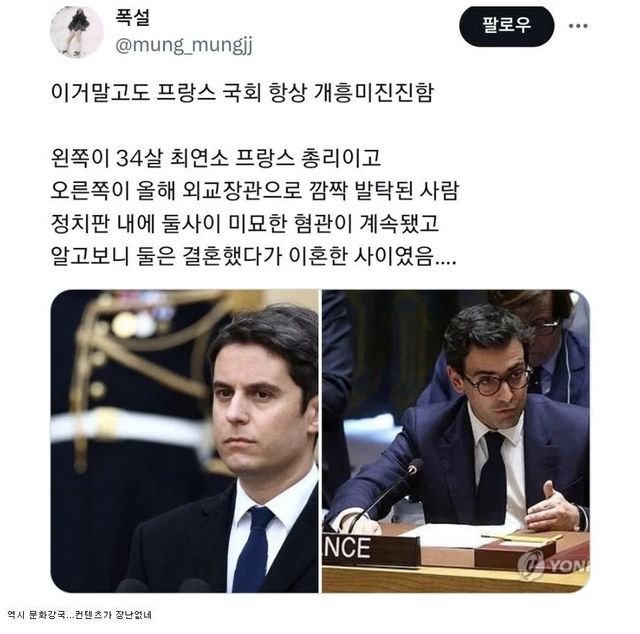Select the line starting with 이거말고도 프랑스 국회
Image resolution: width=640 pixels, height=634 pixels.
click(x=242, y=93)
